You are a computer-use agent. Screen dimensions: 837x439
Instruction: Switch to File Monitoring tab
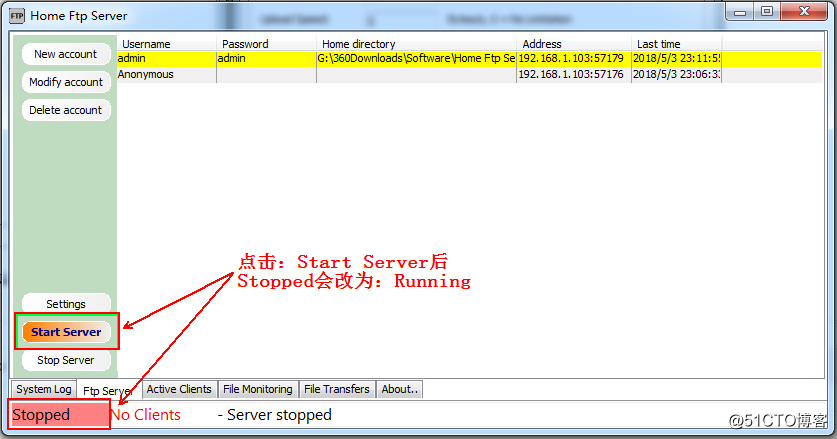258,389
